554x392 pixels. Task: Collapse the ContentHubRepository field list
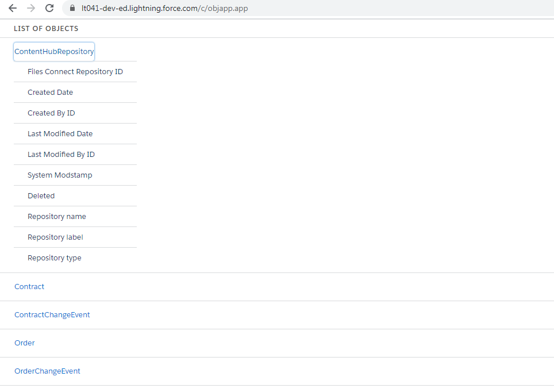pyautogui.click(x=53, y=51)
